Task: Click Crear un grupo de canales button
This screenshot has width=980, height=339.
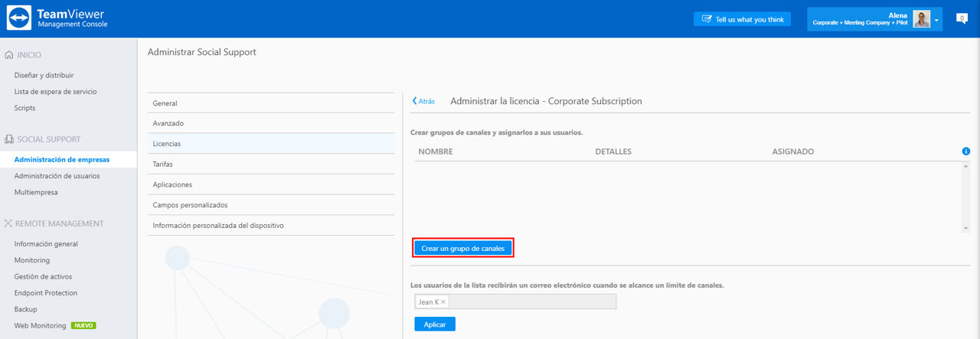Action: [x=463, y=249]
